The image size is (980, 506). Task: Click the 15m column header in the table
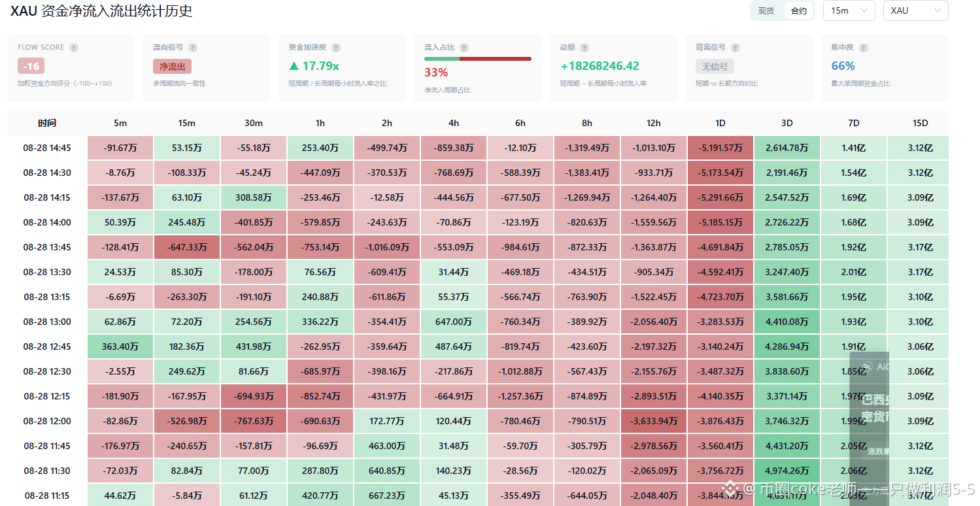pos(187,123)
